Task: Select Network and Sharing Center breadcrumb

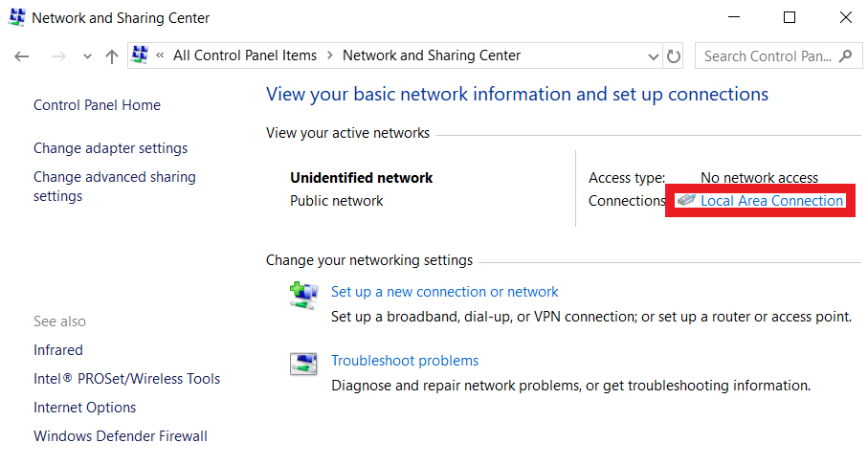Action: click(x=432, y=55)
